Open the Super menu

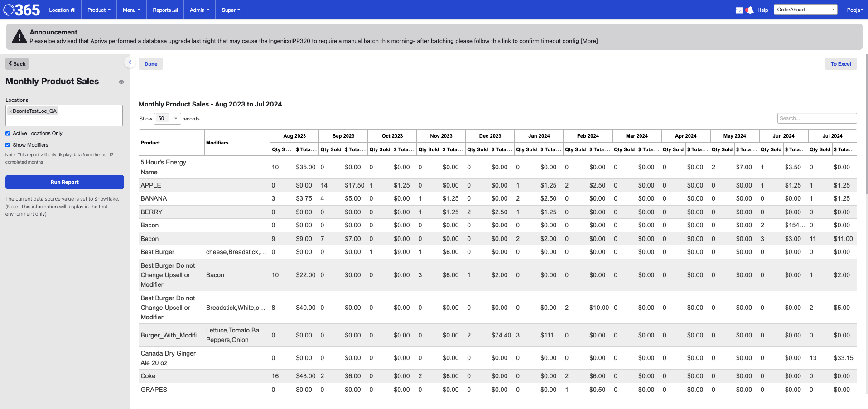(231, 10)
